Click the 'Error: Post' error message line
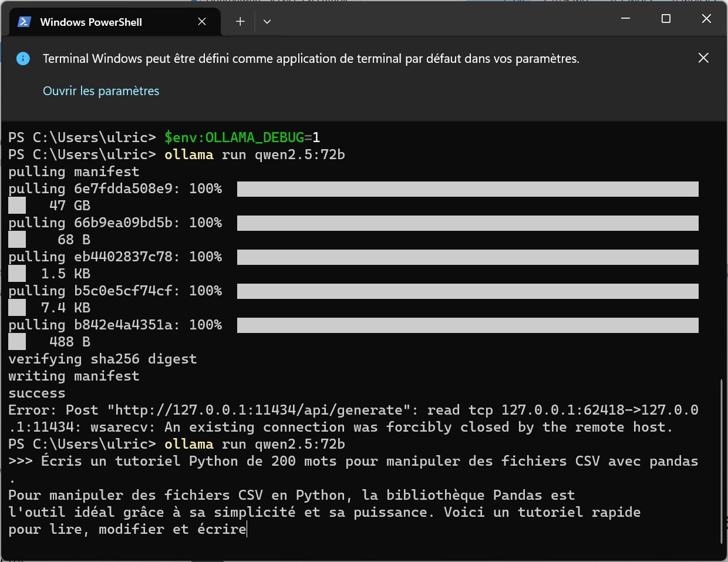This screenshot has height=562, width=728. [353, 410]
